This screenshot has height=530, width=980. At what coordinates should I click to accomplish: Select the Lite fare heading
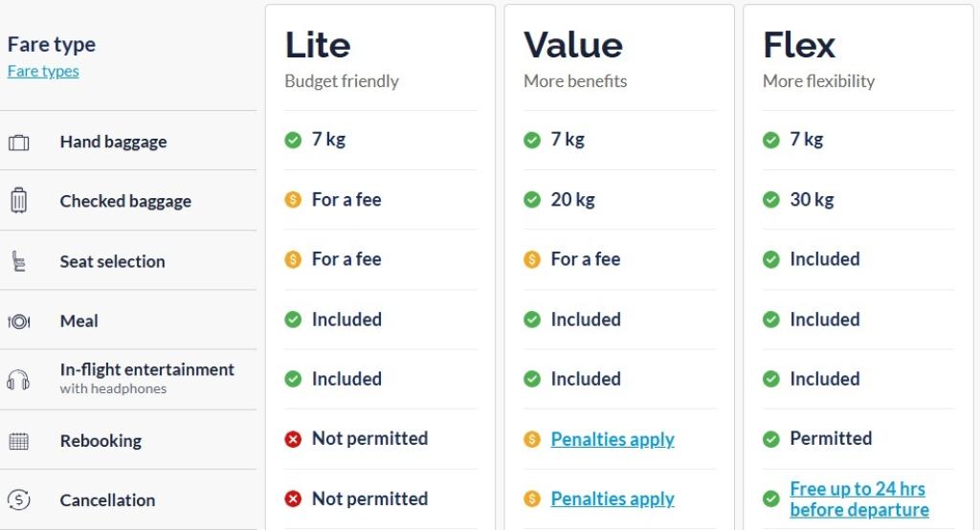318,45
